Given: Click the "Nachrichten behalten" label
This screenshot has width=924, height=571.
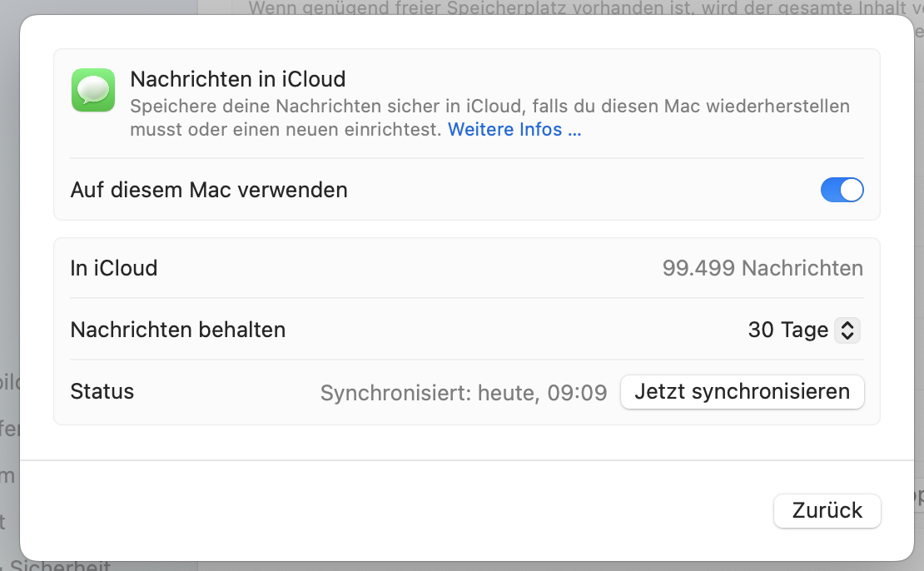Looking at the screenshot, I should [x=178, y=330].
